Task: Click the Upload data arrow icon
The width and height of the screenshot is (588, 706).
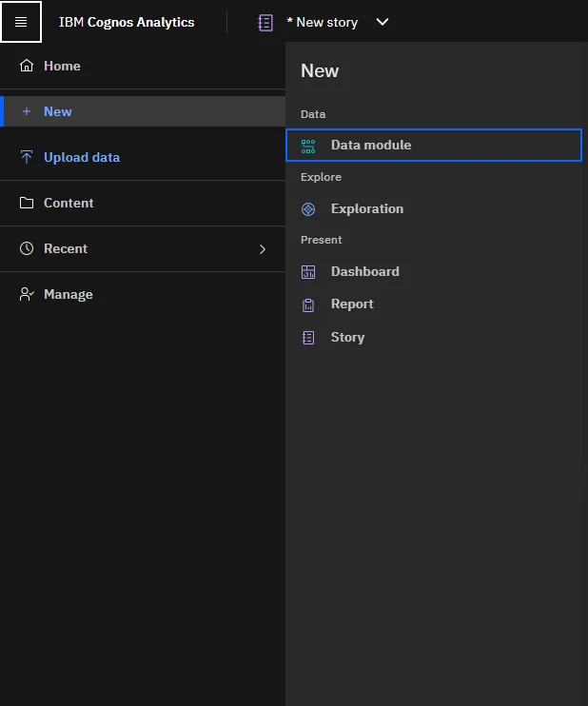Action: click(27, 157)
